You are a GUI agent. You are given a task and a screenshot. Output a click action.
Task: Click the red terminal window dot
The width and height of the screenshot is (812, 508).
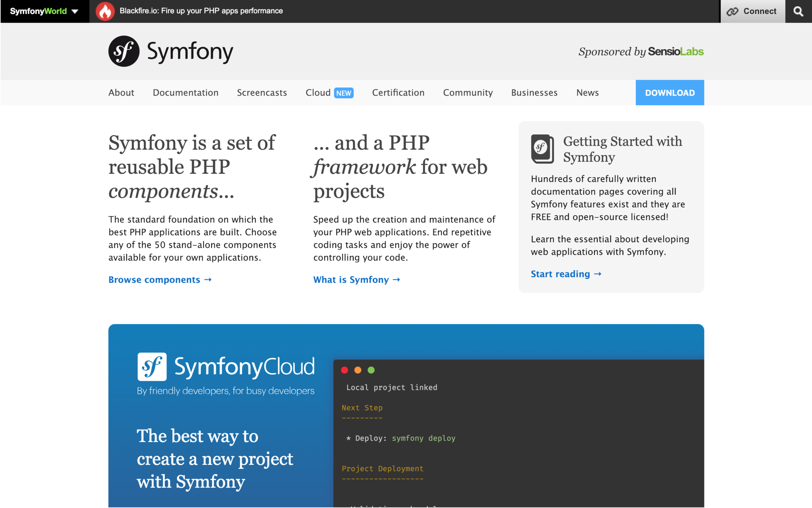coord(345,370)
